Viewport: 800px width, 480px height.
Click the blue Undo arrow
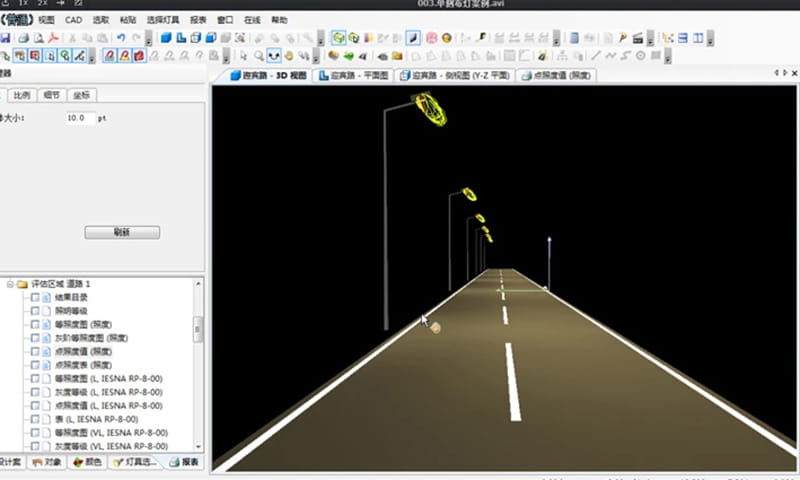[x=121, y=38]
